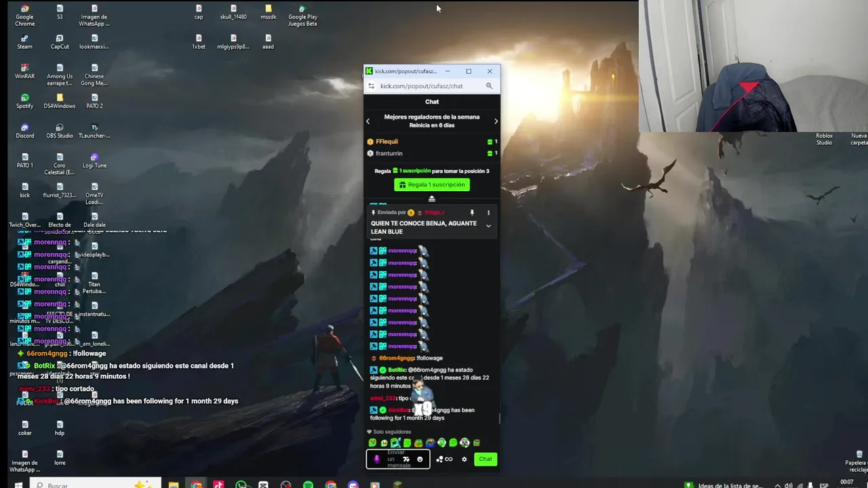
Task: Select the skull_1f480 file icon
Action: pos(233,12)
